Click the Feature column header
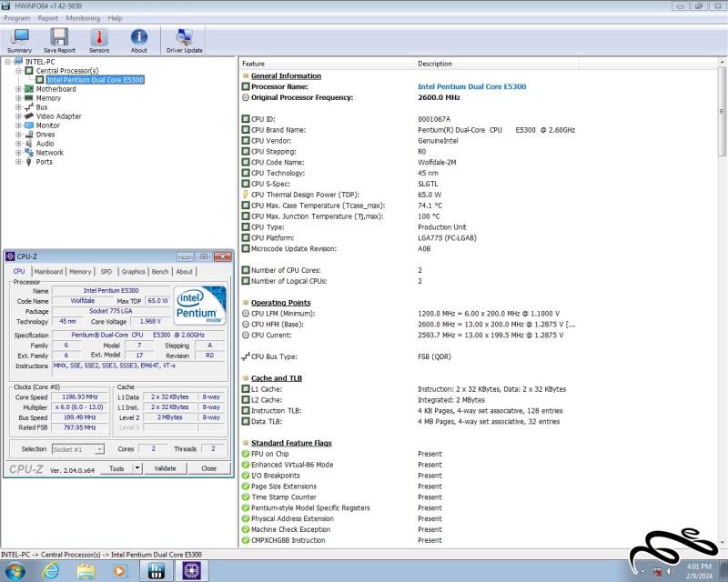 [327, 64]
